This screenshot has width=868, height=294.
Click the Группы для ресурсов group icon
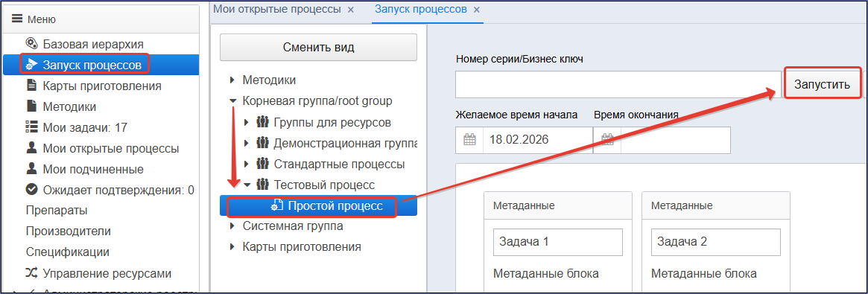pos(263,122)
